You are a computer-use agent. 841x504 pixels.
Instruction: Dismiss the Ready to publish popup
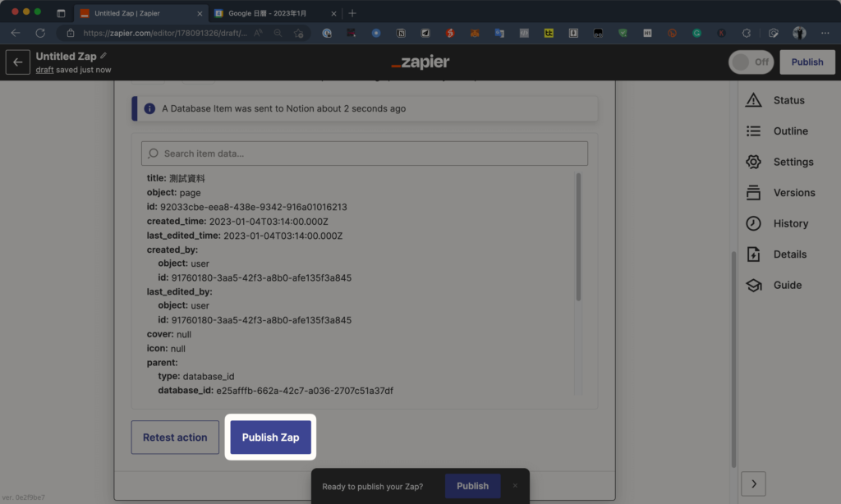click(x=515, y=486)
